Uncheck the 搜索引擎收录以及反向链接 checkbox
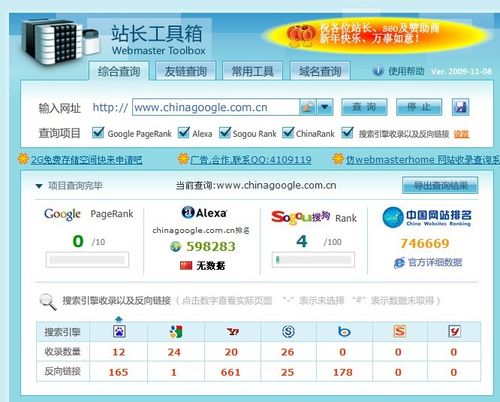The height and width of the screenshot is (402, 500). coord(348,133)
